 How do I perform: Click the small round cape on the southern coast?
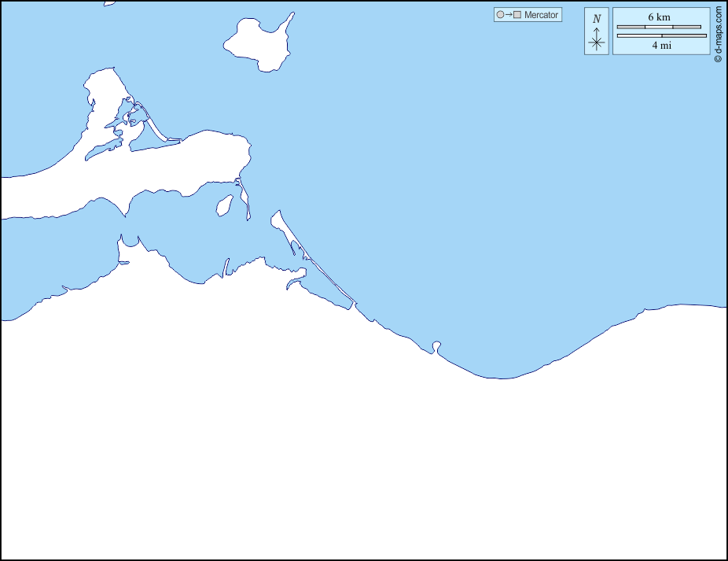[437, 345]
